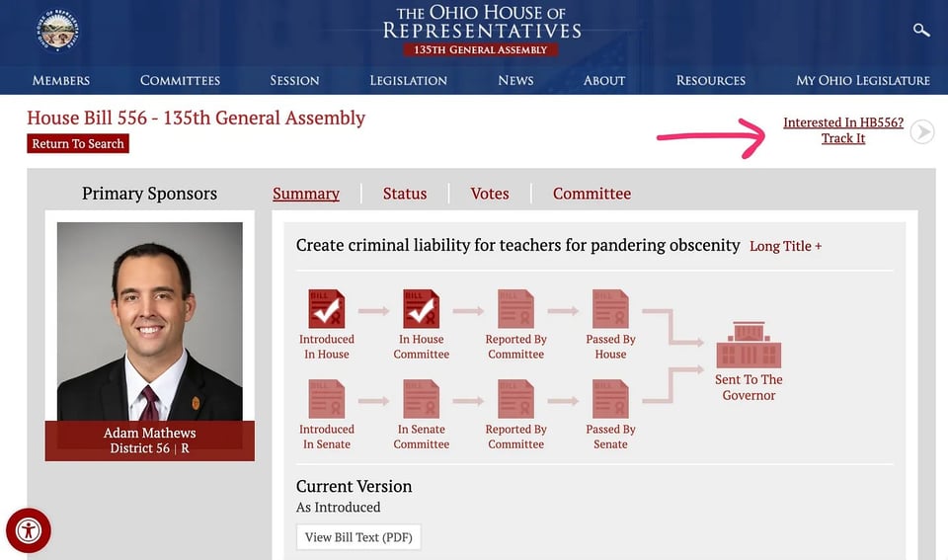
Task: Click the Sent To The Governor building icon
Action: tap(749, 345)
